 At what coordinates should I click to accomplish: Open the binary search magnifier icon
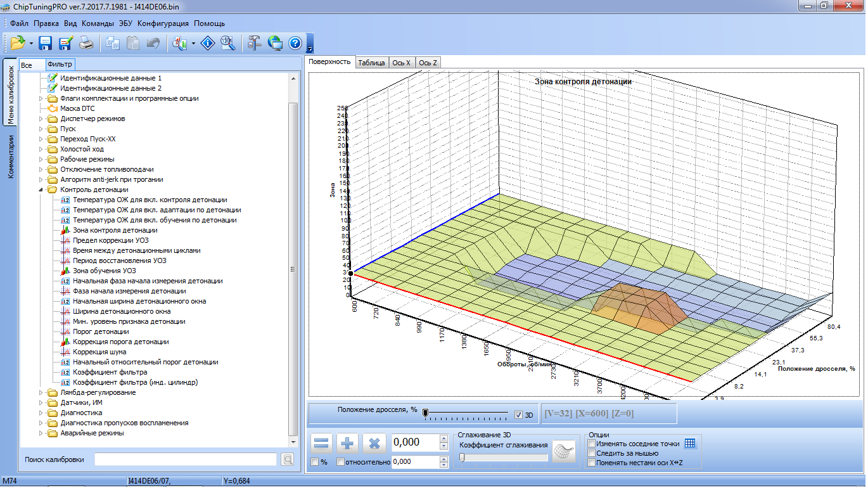coord(228,43)
